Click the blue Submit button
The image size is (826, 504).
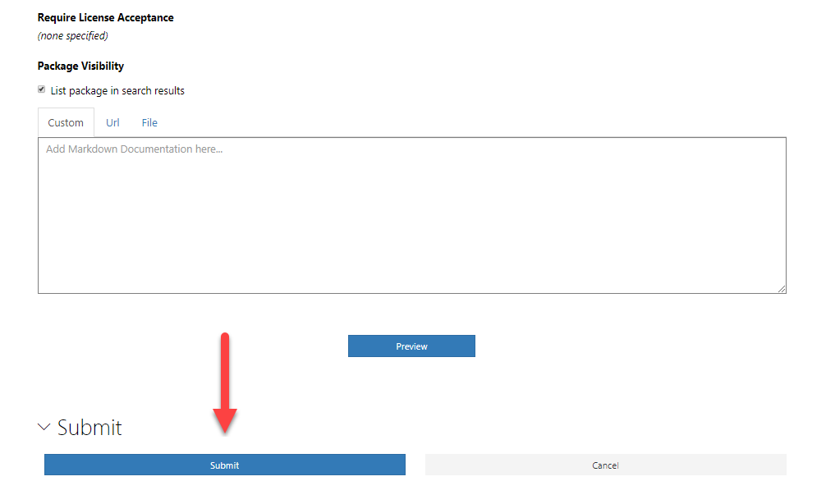(x=225, y=465)
